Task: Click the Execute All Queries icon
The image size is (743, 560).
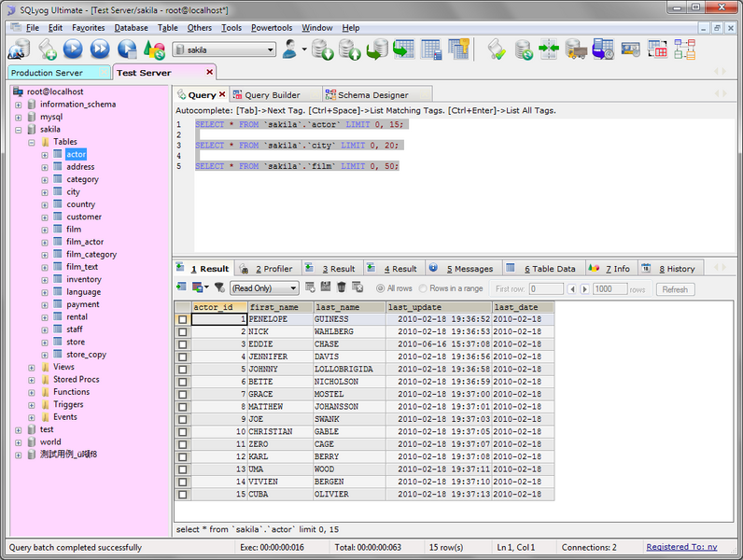Action: pos(99,49)
